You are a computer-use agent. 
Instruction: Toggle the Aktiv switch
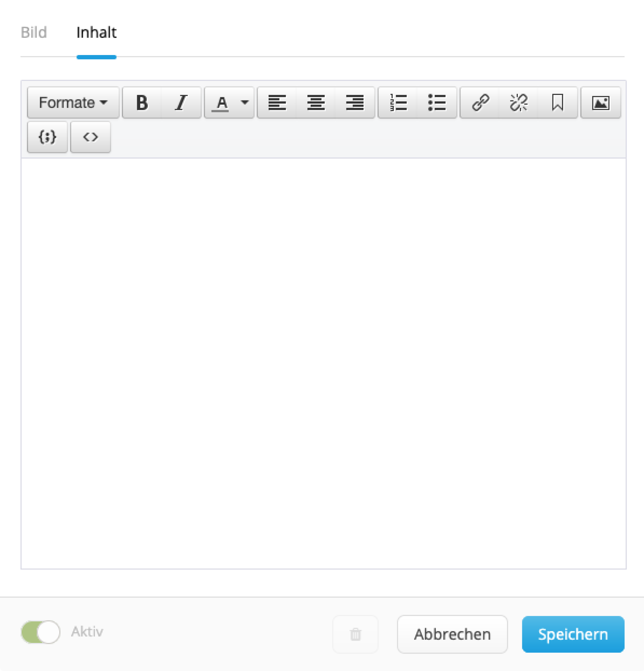coord(40,632)
